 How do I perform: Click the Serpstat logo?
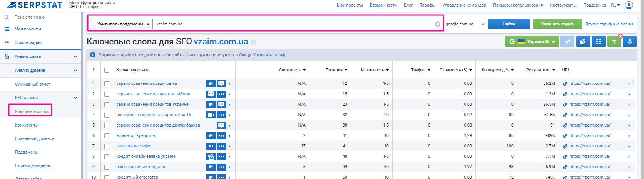click(35, 5)
